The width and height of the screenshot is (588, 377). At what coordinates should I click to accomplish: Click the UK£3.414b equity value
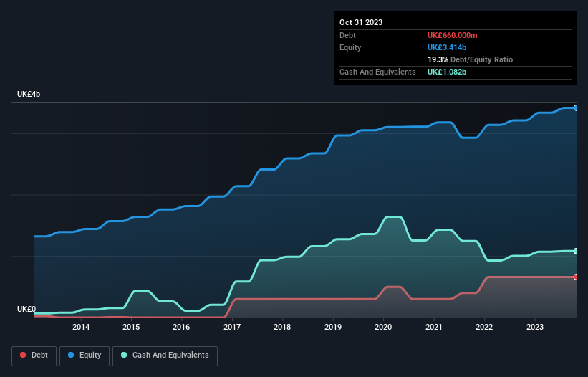pos(447,47)
